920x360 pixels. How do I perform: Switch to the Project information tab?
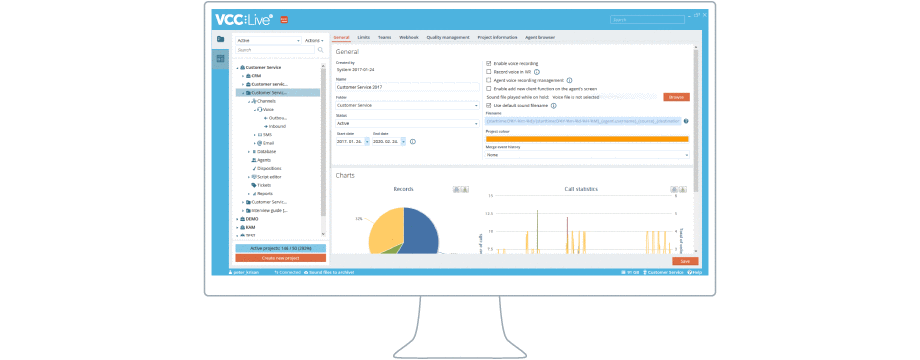tap(498, 37)
